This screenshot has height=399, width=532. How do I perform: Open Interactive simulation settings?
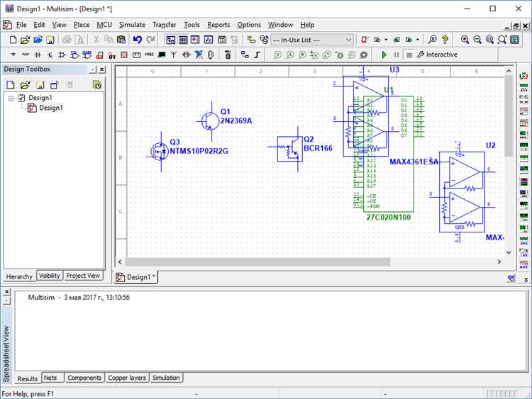coord(437,55)
